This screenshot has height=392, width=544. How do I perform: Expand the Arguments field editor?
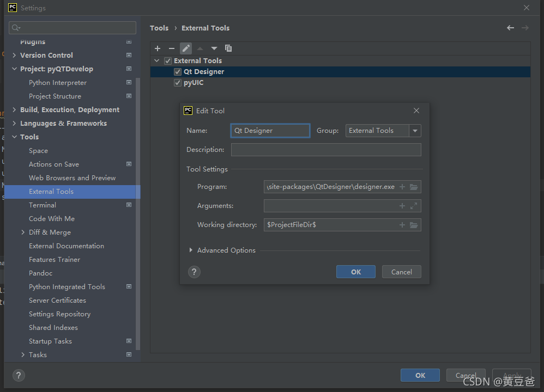pos(414,206)
